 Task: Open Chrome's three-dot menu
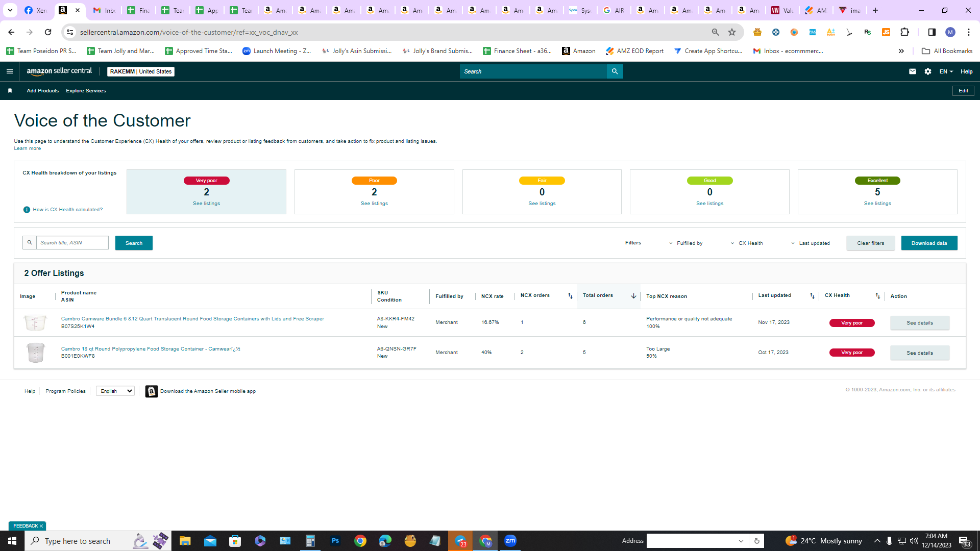(x=969, y=32)
